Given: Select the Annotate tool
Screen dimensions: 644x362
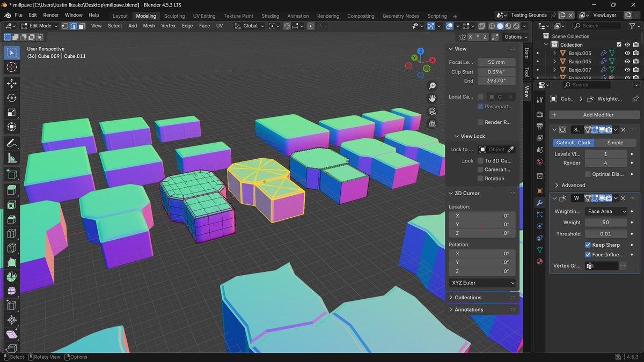Looking at the screenshot, I should point(12,143).
